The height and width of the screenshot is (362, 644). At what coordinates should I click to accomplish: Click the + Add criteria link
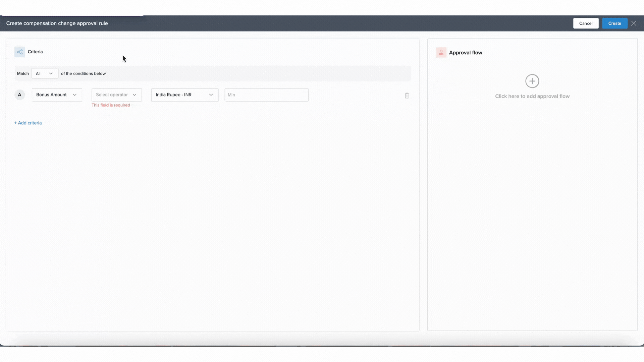[28, 123]
